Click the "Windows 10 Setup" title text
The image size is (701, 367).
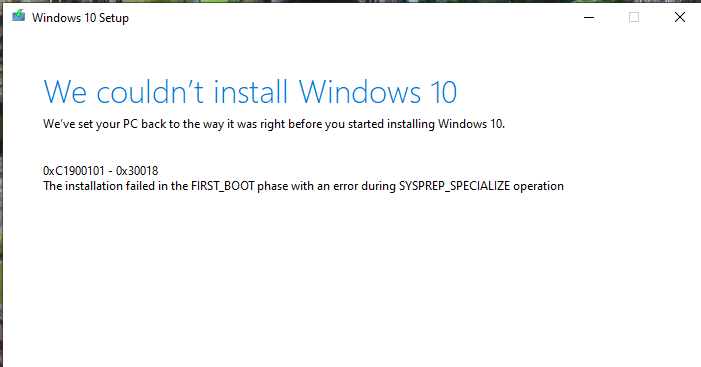[x=80, y=18]
